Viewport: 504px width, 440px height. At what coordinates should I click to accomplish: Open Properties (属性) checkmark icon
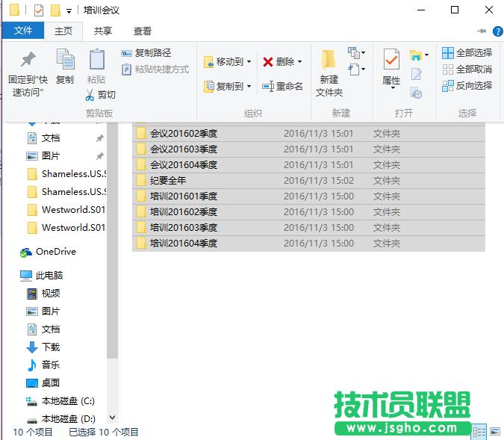[391, 61]
